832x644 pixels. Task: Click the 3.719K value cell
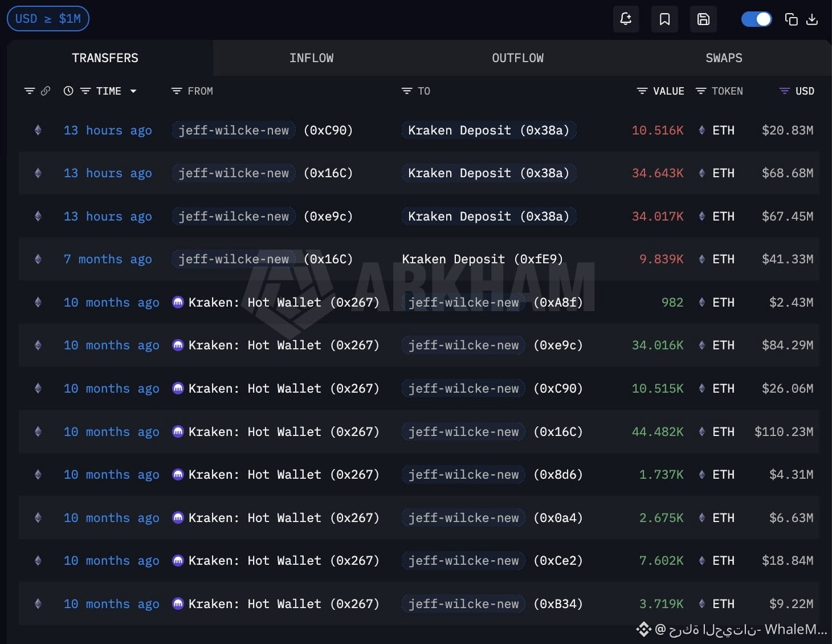tap(661, 604)
